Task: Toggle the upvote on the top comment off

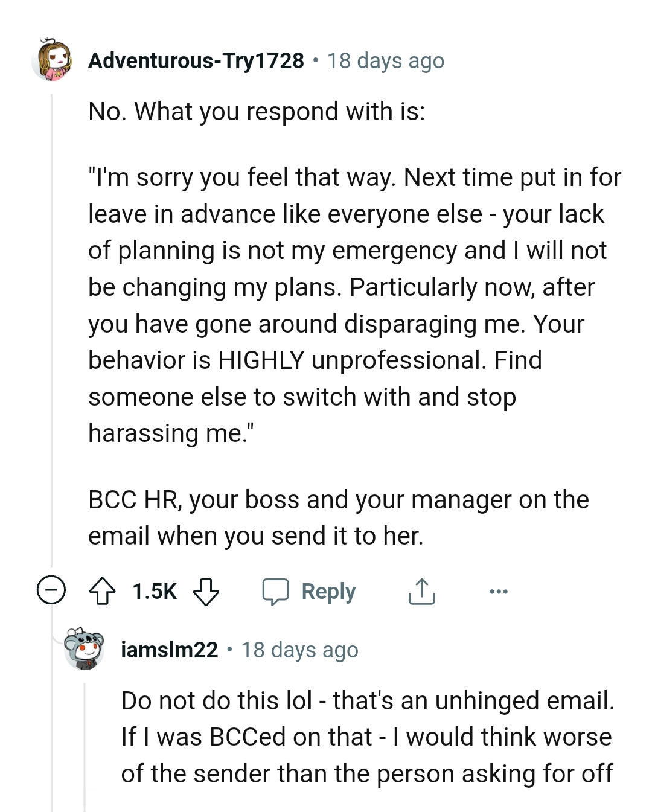Action: (104, 591)
